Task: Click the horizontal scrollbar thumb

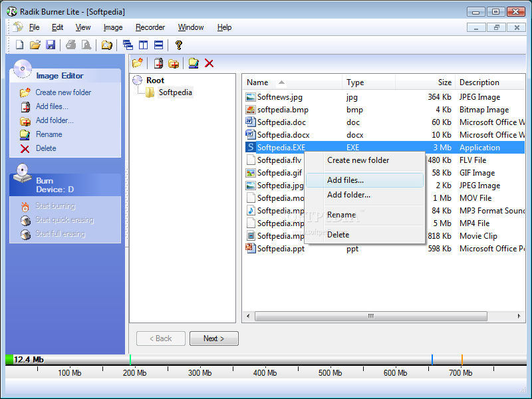Action: click(x=371, y=317)
